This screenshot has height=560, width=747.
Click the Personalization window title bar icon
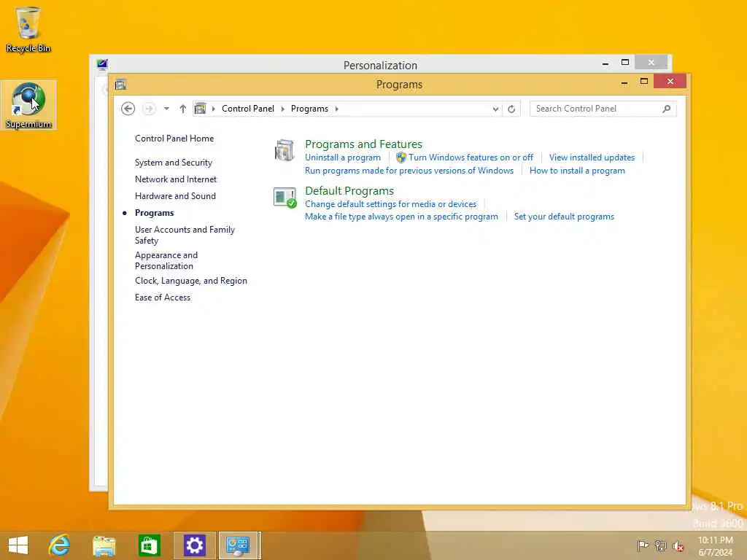102,64
